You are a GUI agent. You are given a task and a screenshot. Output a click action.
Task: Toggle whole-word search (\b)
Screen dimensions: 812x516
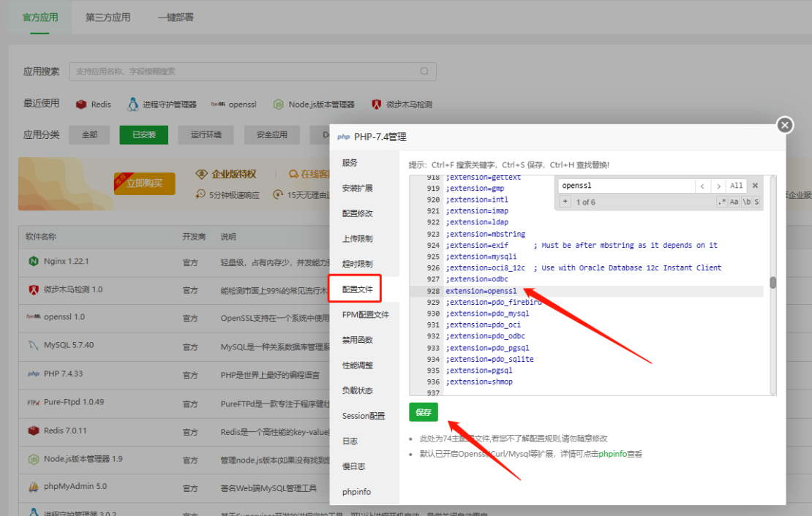coord(746,202)
